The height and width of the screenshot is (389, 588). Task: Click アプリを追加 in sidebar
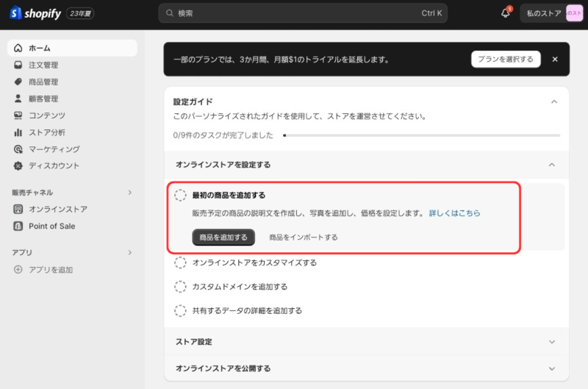(51, 269)
